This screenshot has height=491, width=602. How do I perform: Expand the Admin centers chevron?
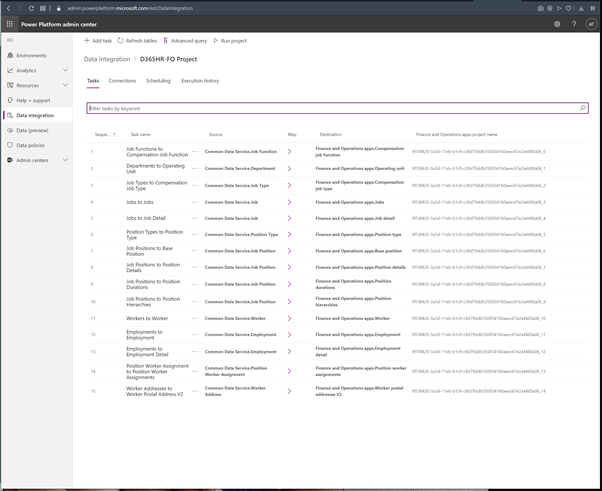[x=65, y=160]
